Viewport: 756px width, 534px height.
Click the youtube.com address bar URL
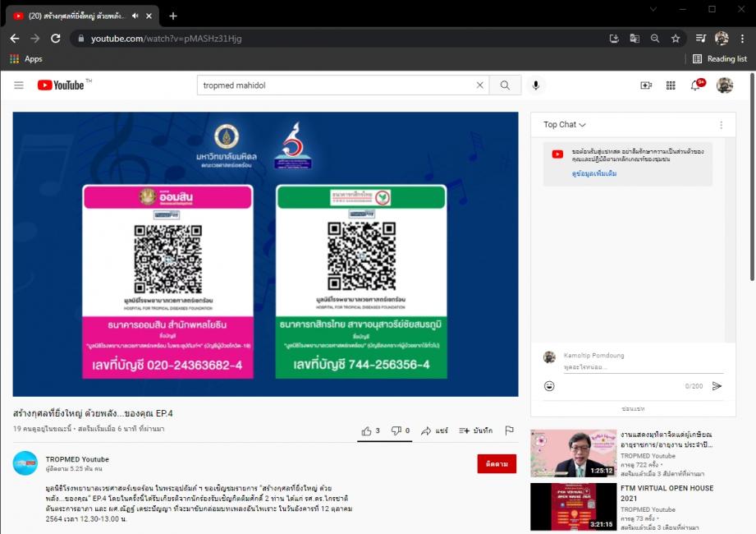pyautogui.click(x=167, y=39)
